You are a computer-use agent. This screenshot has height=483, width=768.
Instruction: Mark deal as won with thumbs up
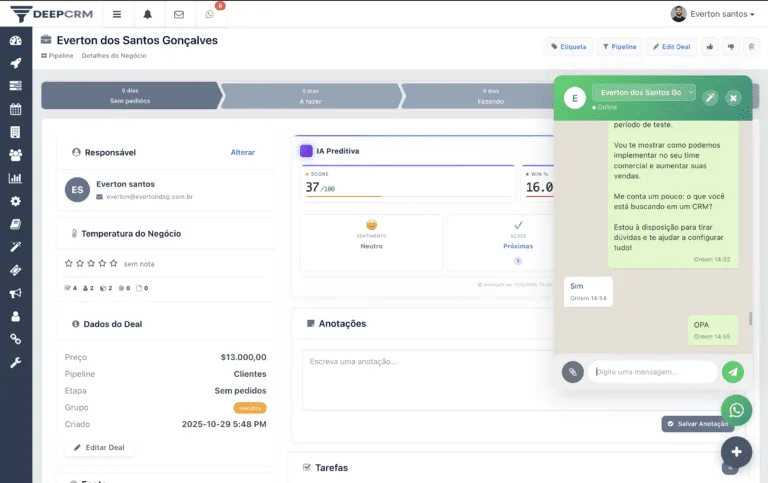point(710,47)
